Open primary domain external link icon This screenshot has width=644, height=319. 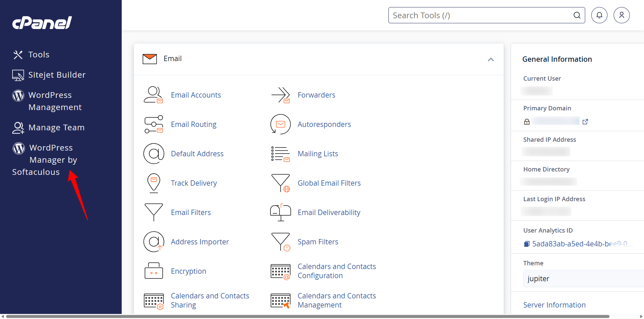[x=585, y=122]
